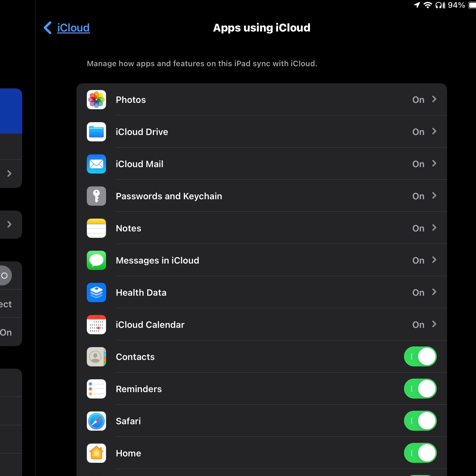Select the iCloud Mail envelope icon
The width and height of the screenshot is (476, 476).
tap(96, 164)
